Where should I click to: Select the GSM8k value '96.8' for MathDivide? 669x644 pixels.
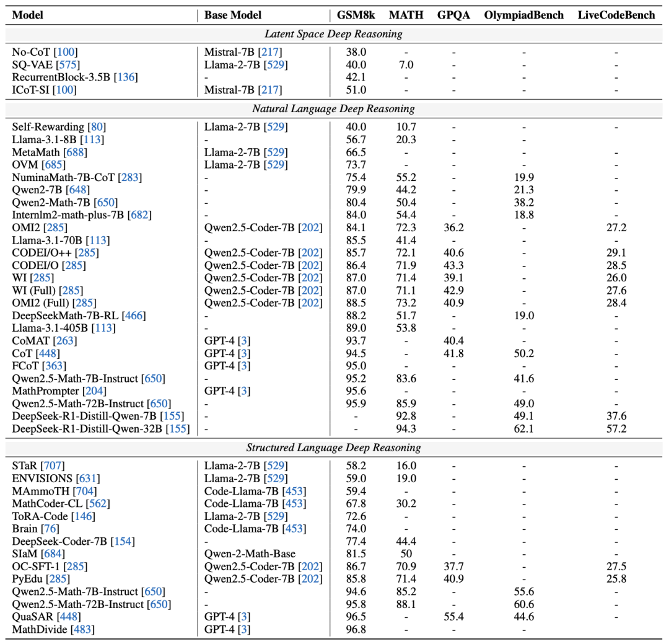coord(356,630)
